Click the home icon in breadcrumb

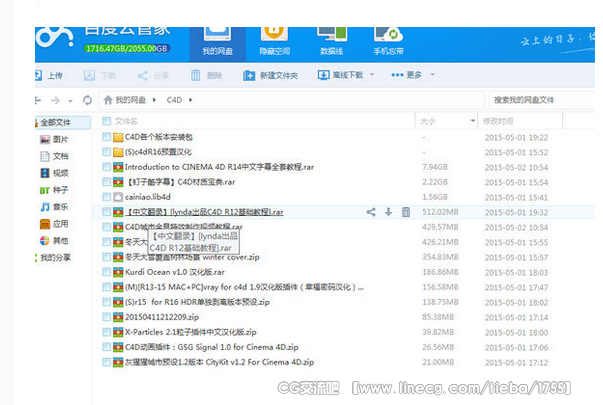point(108,100)
